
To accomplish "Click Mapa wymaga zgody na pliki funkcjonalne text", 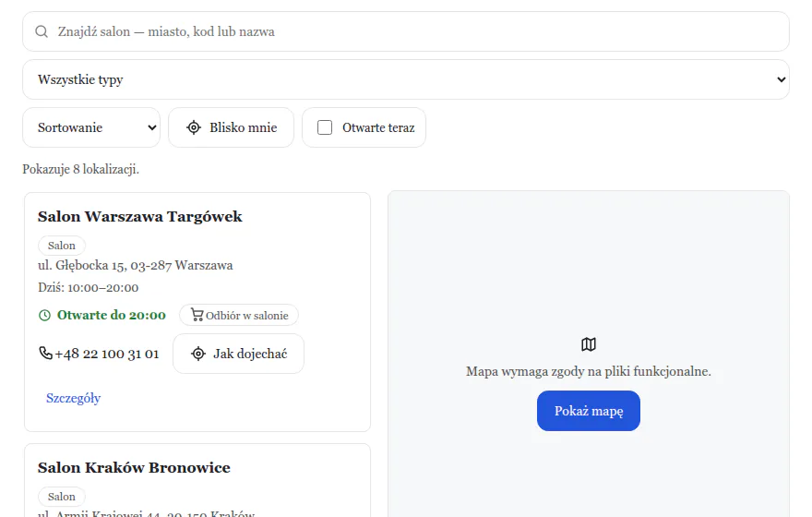I will tap(589, 371).
